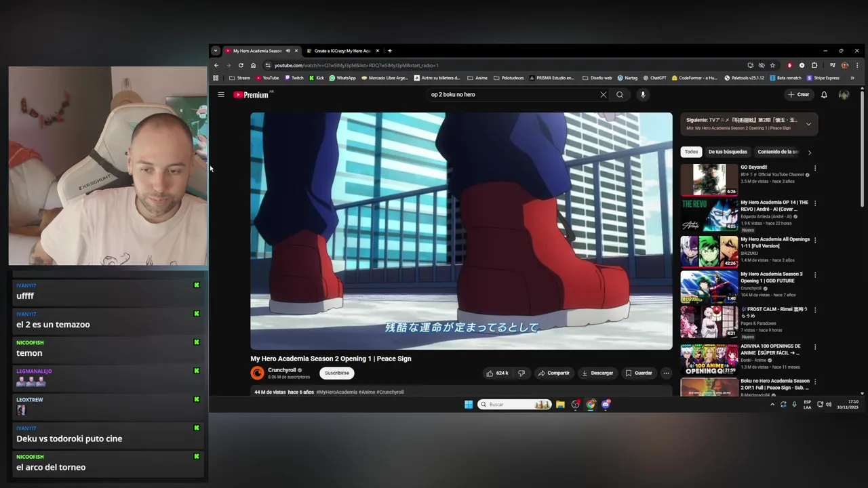868x488 pixels.
Task: Close the My Hero Academia Season tab
Action: pos(296,51)
